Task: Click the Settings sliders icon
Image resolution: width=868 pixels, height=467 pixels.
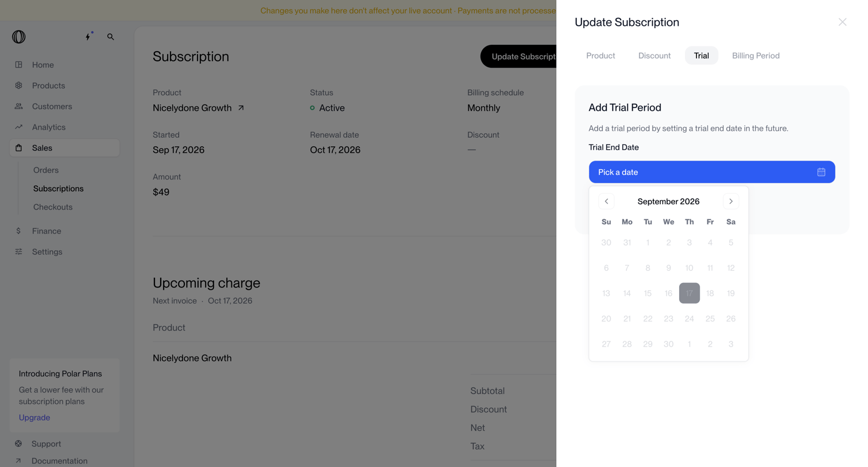Action: pos(19,251)
